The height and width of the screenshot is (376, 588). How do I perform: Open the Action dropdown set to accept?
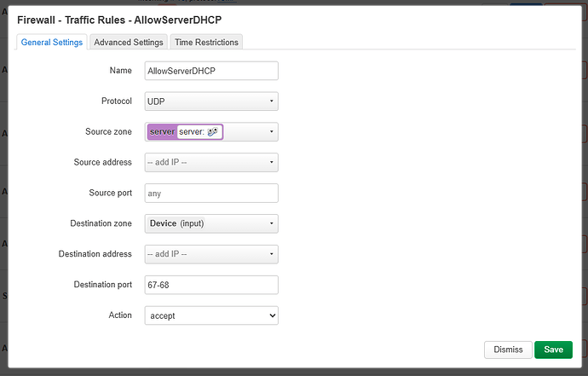pos(211,315)
